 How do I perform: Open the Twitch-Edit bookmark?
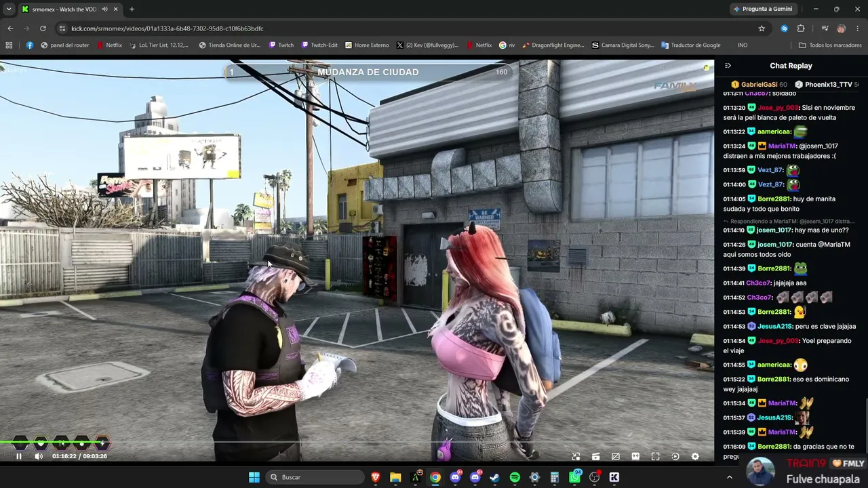tap(319, 45)
